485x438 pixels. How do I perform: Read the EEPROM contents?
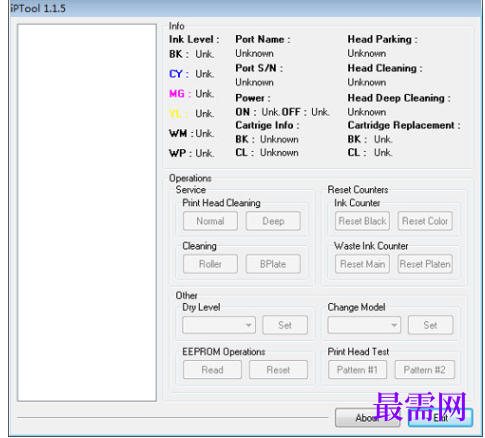(x=212, y=370)
